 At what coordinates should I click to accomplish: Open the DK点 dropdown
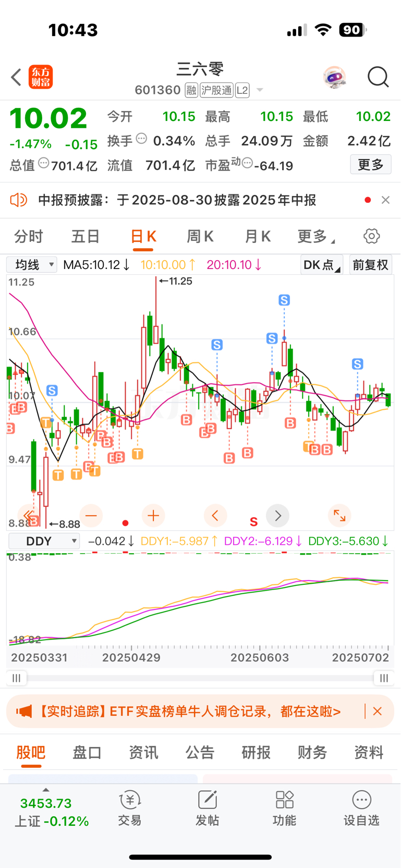pos(322,265)
